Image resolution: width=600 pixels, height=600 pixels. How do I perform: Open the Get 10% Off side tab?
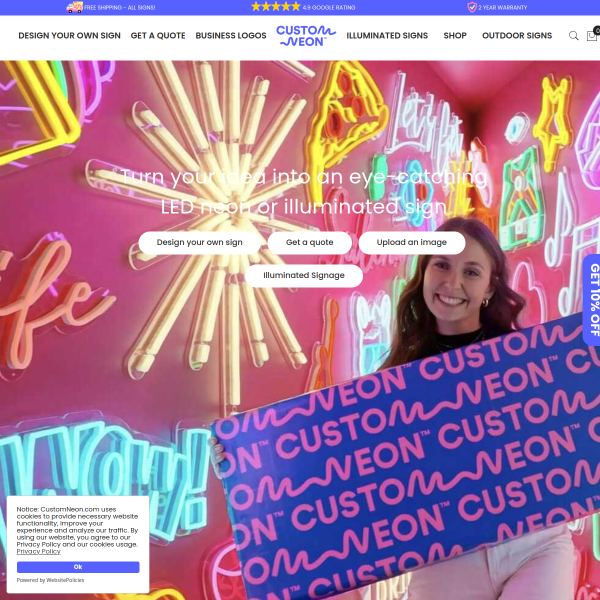click(592, 300)
